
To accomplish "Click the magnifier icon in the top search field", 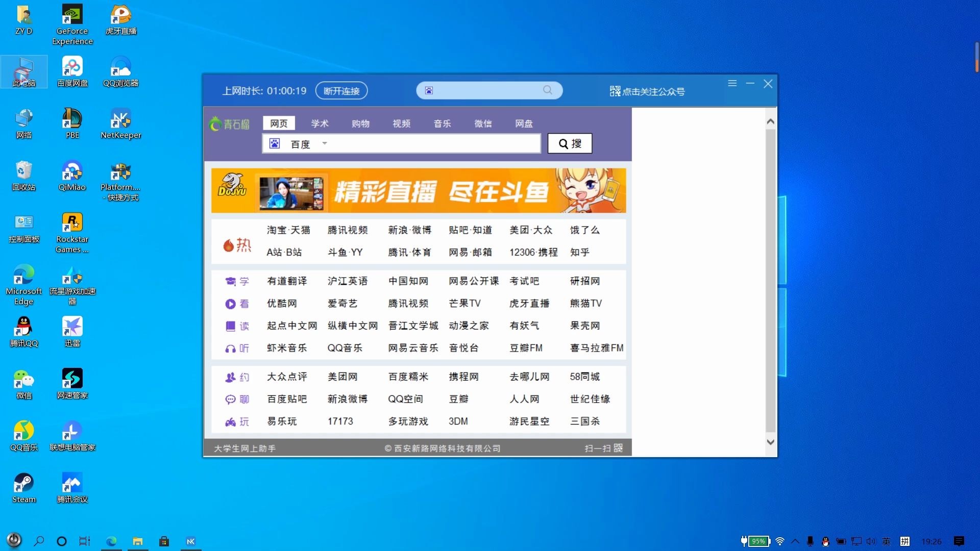I will [x=548, y=90].
